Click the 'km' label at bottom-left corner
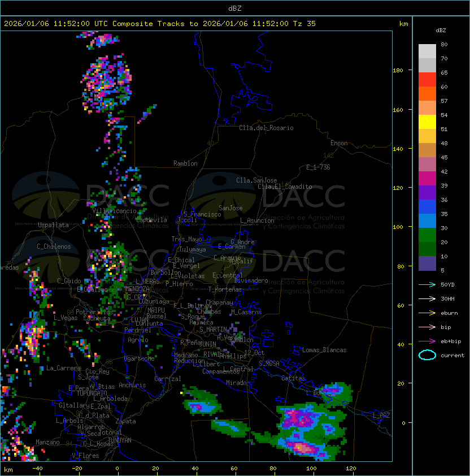Image resolution: width=470 pixels, height=476 pixels. [8, 470]
